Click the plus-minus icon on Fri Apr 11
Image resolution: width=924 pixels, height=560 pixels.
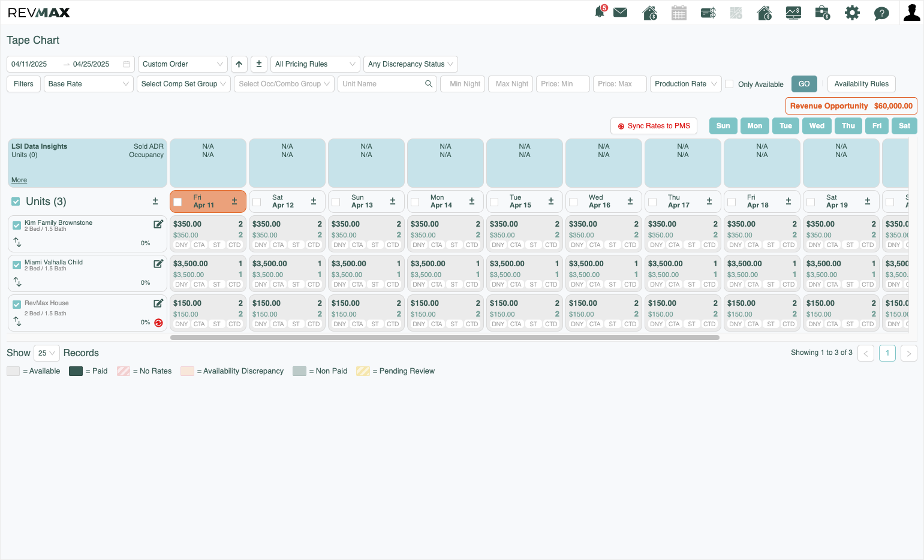coord(234,201)
